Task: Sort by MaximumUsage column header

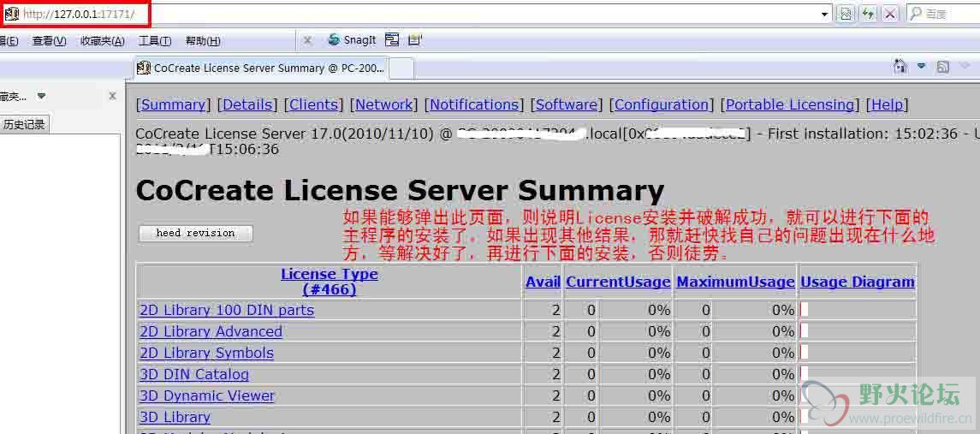Action: click(x=735, y=282)
